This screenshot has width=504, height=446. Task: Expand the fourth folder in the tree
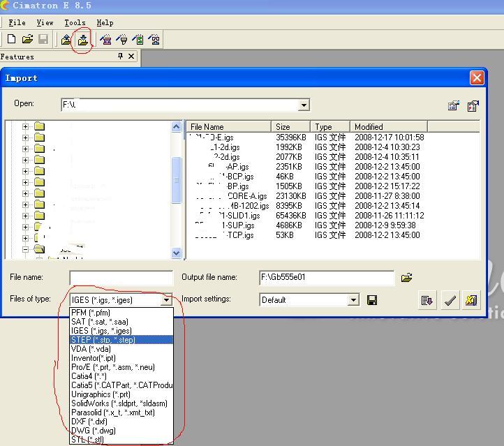tap(25, 160)
